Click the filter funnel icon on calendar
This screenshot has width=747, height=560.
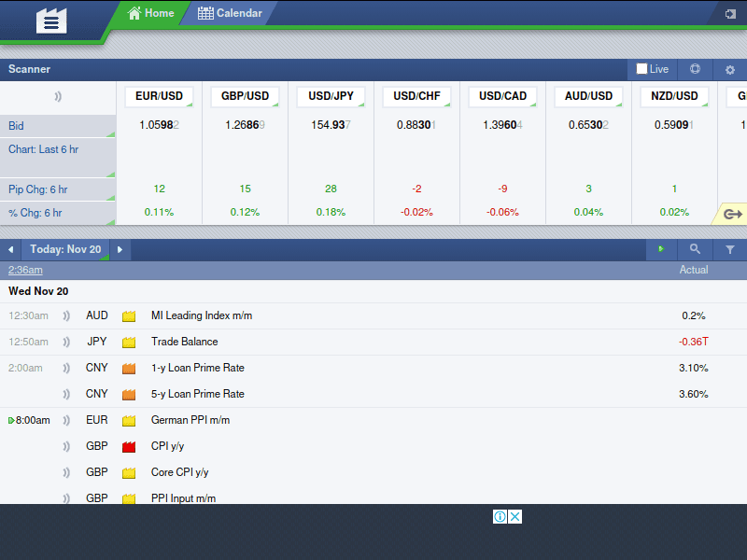pos(730,249)
